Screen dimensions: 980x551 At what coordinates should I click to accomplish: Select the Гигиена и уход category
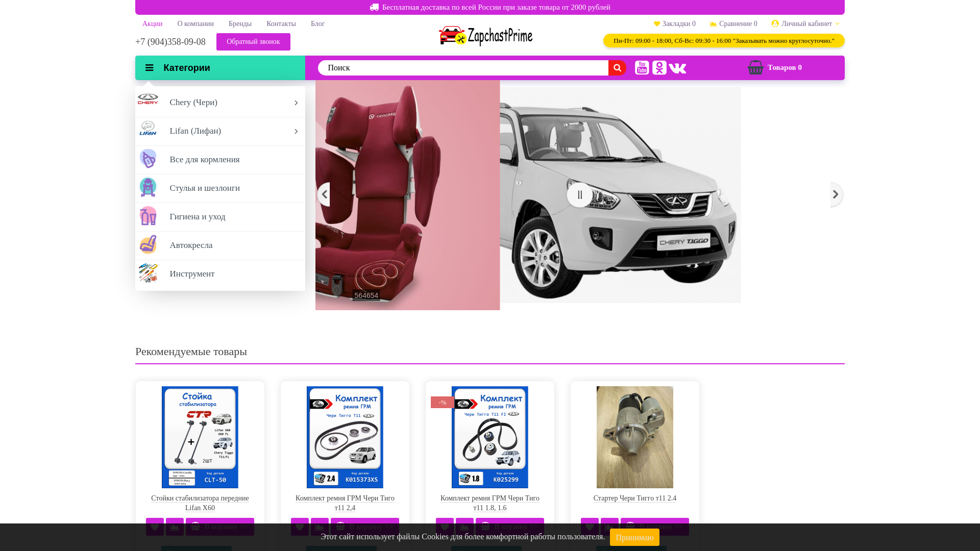click(220, 217)
